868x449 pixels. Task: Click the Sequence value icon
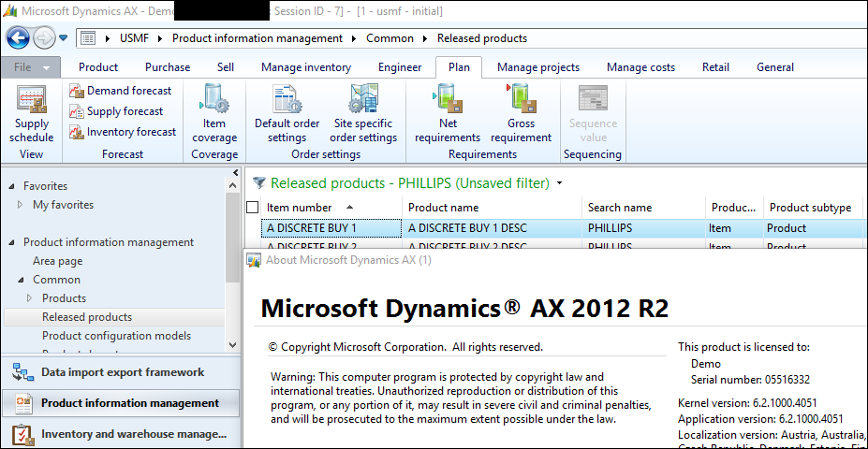click(593, 99)
